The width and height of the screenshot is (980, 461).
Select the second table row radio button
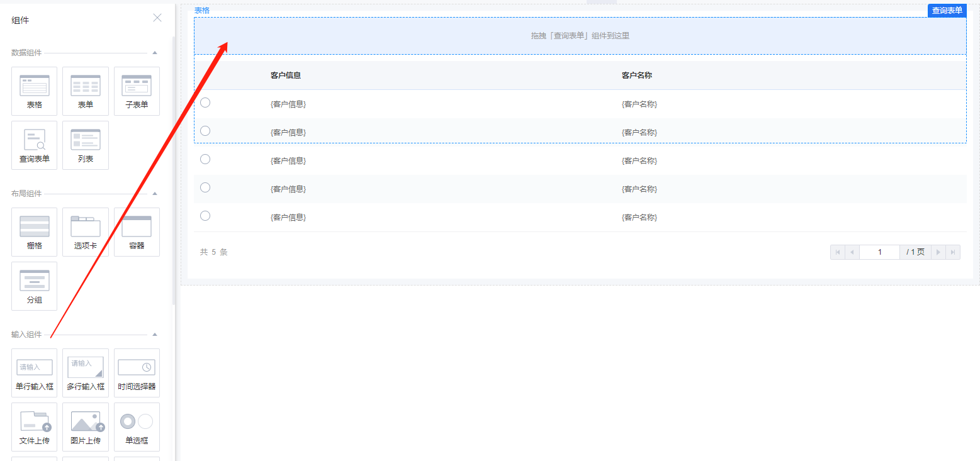[x=205, y=131]
